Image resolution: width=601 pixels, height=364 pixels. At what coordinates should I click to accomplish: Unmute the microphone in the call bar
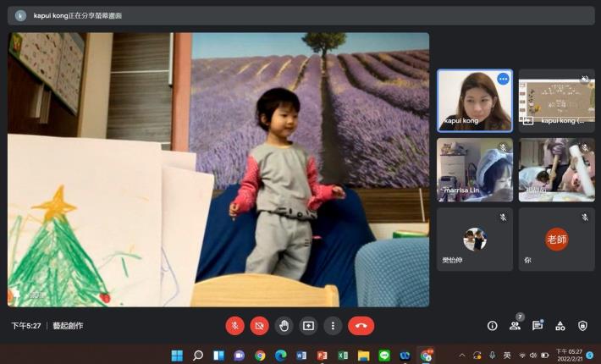point(234,325)
